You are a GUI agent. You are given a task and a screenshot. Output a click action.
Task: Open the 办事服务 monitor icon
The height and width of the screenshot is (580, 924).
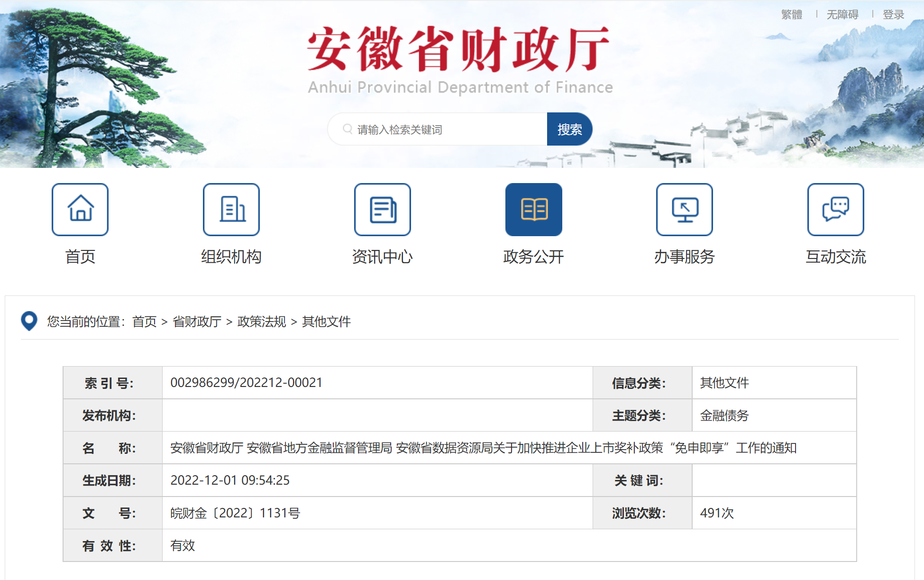(x=685, y=209)
